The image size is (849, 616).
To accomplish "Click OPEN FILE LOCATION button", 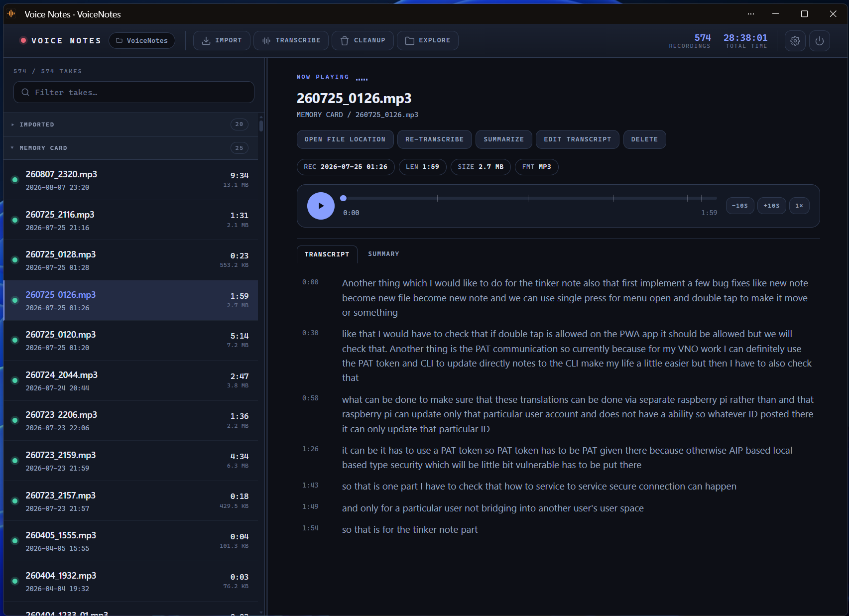I will 345,139.
